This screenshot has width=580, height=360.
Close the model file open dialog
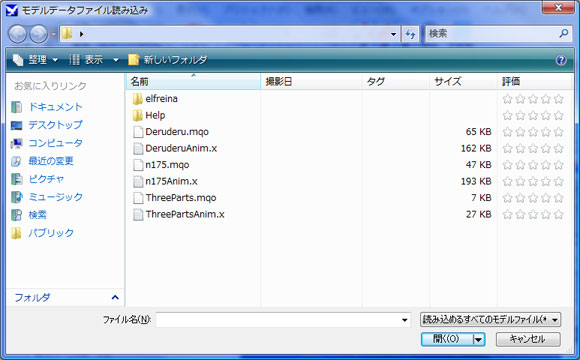click(x=558, y=7)
